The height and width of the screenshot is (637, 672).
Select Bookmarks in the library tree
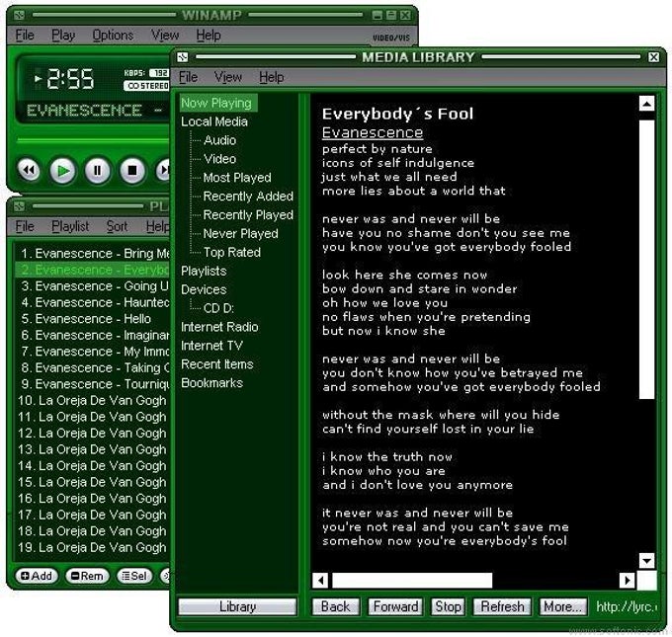click(x=211, y=383)
